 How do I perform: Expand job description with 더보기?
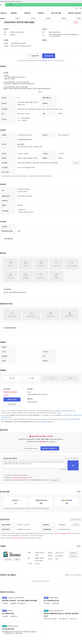(41, 92)
